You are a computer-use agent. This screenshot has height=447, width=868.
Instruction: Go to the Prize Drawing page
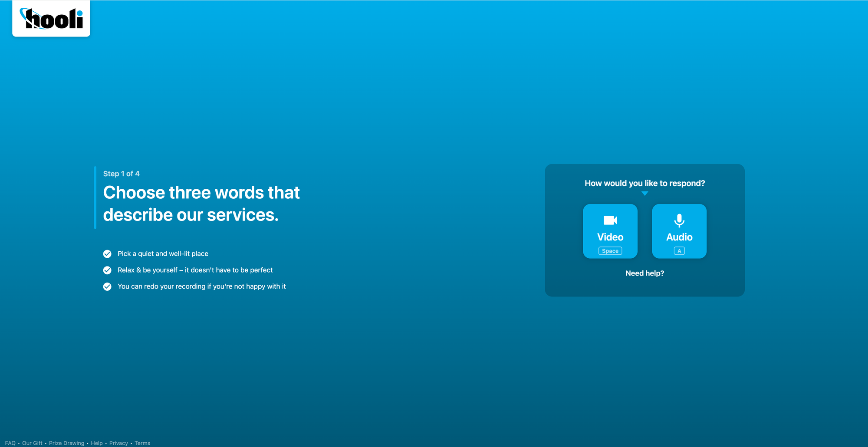66,443
